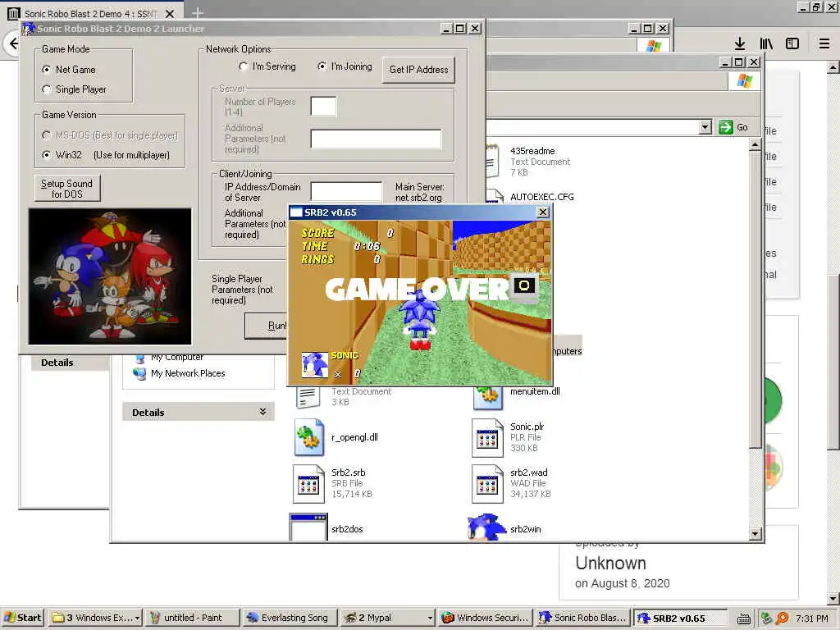Screen dimensions: 840x630
Task: Click the browser page scroll down arrow
Action: pos(833,598)
